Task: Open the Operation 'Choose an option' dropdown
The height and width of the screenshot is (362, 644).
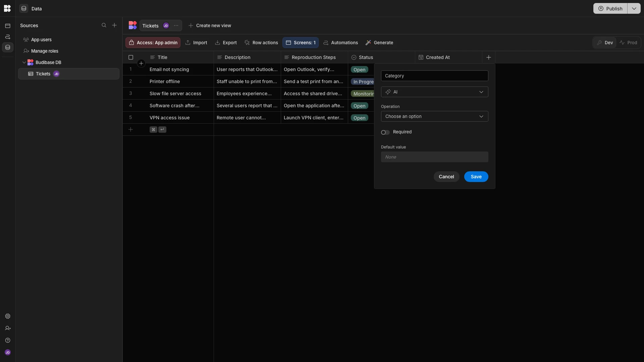Action: pyautogui.click(x=434, y=116)
